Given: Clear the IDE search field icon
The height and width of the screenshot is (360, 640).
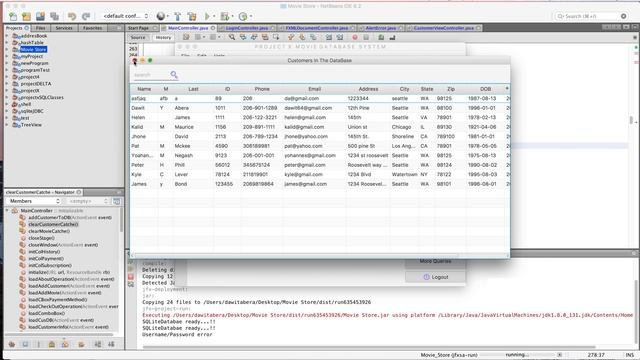Looking at the screenshot, I should coord(624,16).
